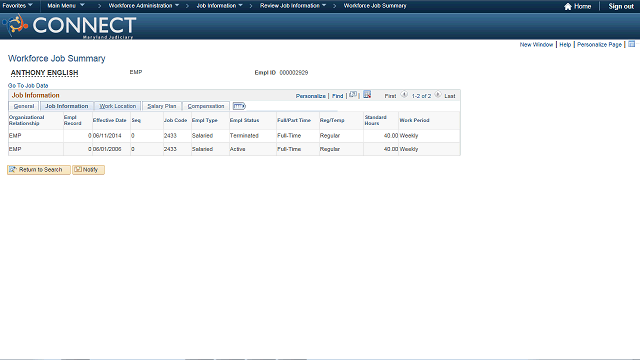Open the Job Information breadcrumb dropdown
Viewport: 640px width, 360px height.
pyautogui.click(x=219, y=6)
